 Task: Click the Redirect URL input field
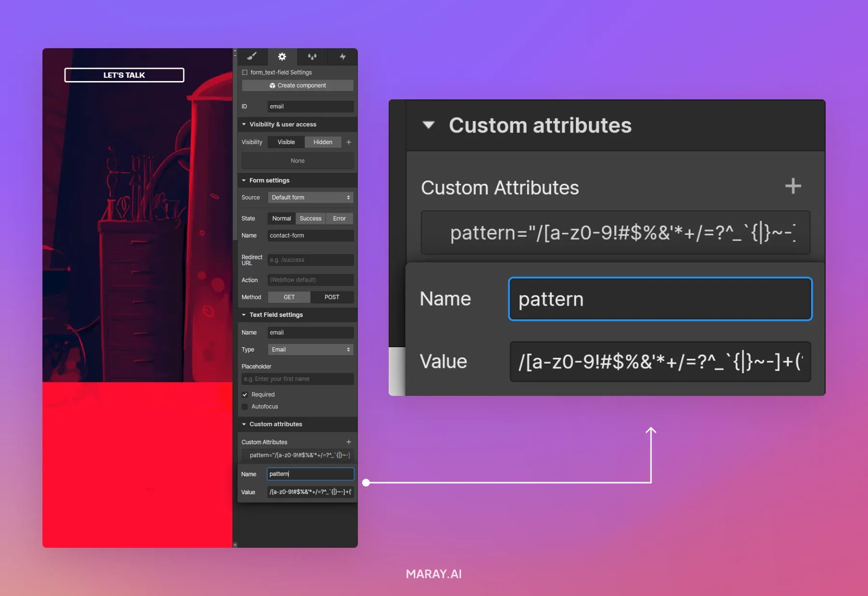pos(311,259)
